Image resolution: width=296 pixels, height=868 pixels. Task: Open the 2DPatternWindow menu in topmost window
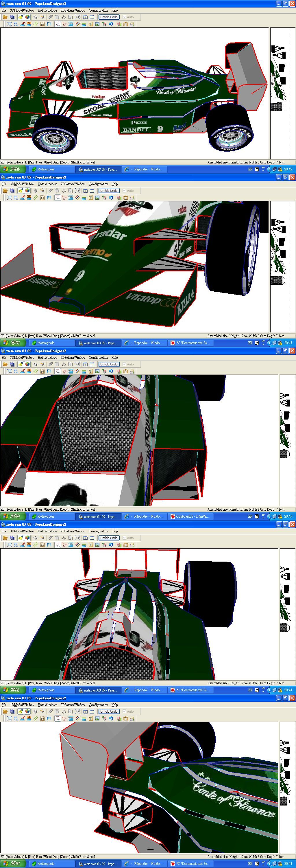point(73,10)
